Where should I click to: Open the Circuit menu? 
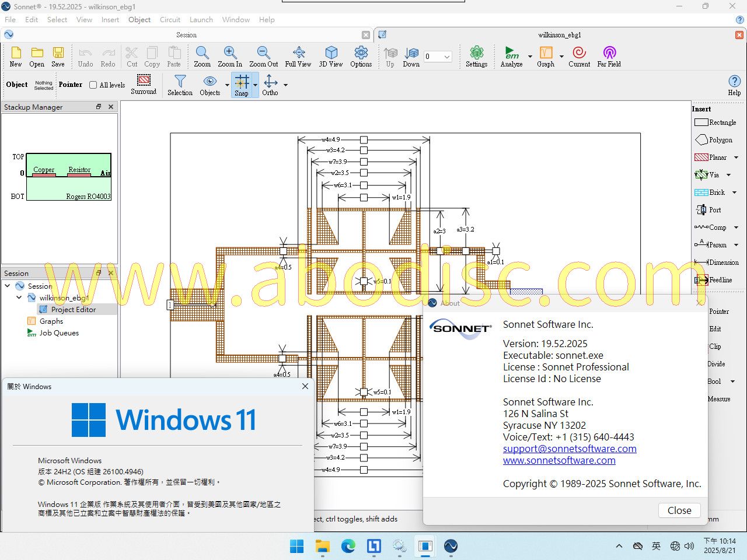tap(170, 19)
